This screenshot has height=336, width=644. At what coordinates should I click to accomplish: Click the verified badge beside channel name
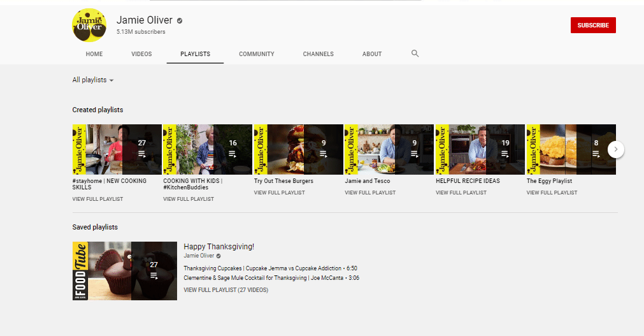[x=180, y=20]
